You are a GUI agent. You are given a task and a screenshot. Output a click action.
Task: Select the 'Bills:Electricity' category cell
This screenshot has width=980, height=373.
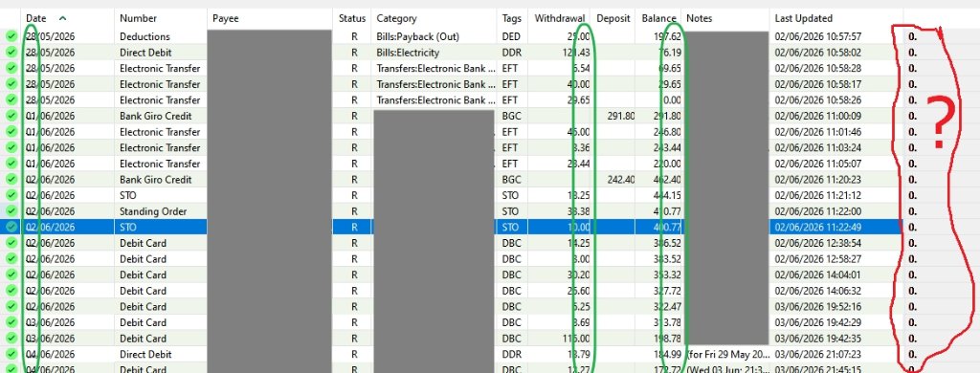pyautogui.click(x=408, y=53)
